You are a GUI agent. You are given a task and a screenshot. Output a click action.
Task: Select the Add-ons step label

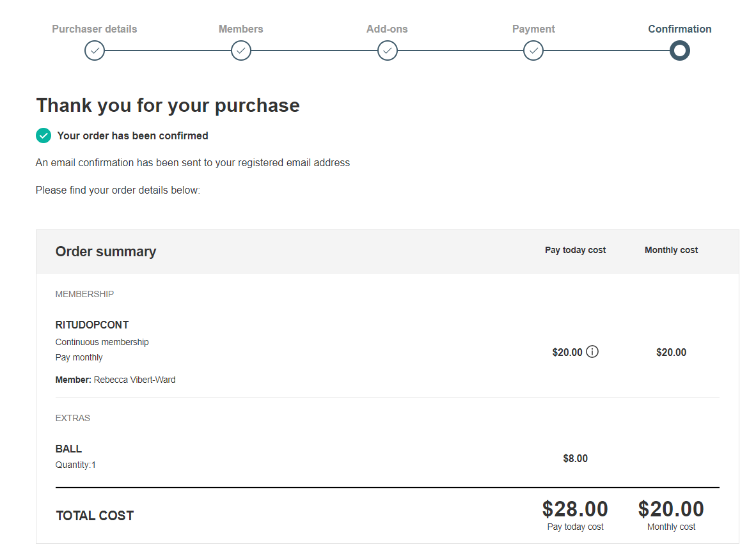(x=387, y=29)
